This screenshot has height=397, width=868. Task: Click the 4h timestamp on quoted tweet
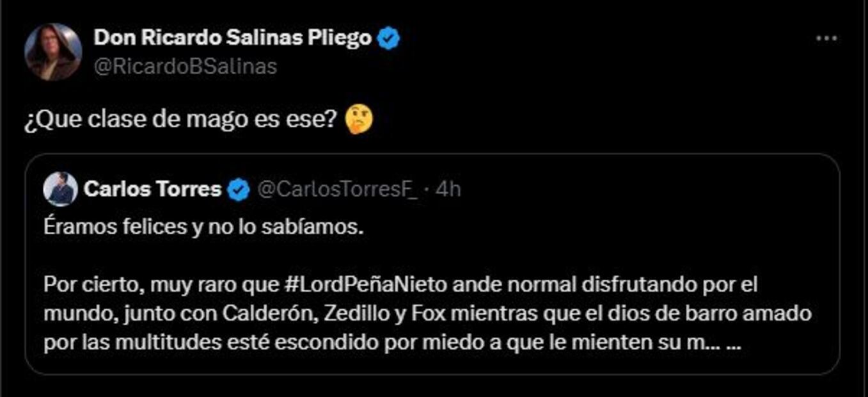pos(448,190)
